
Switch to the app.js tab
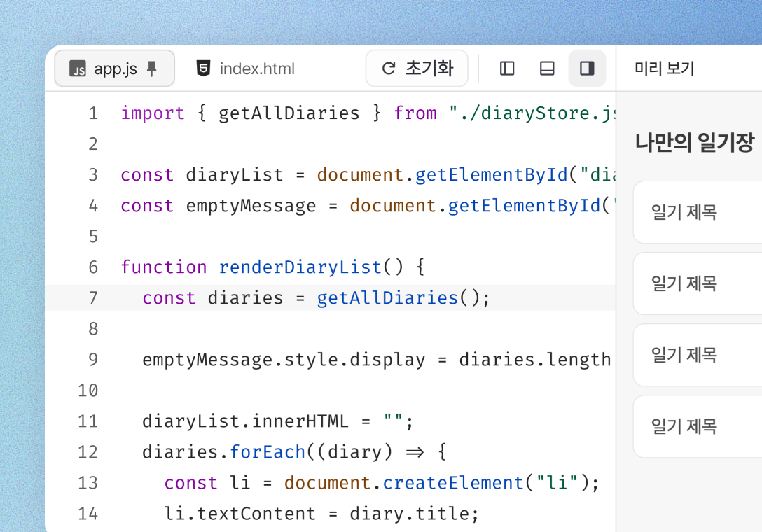tap(115, 69)
